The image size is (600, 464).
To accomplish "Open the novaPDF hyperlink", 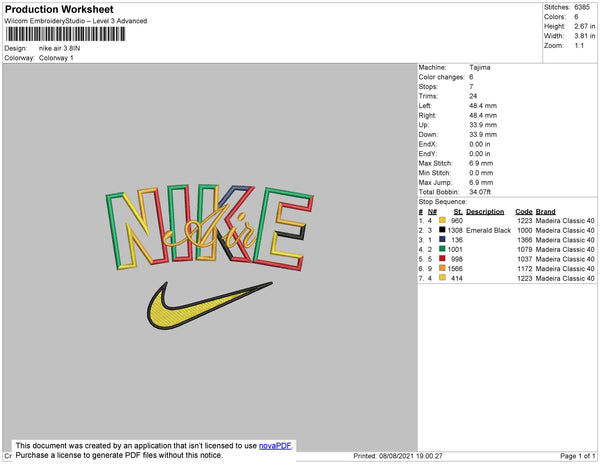I will click(x=275, y=446).
